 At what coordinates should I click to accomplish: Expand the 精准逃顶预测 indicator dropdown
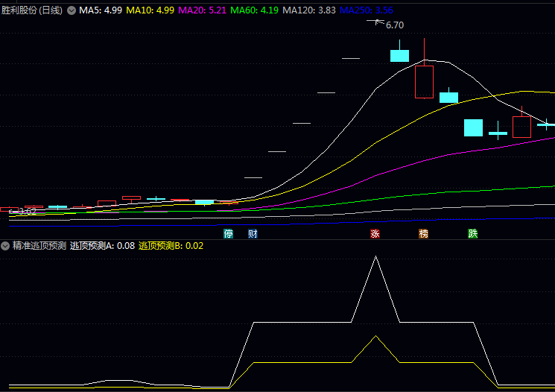[5, 246]
